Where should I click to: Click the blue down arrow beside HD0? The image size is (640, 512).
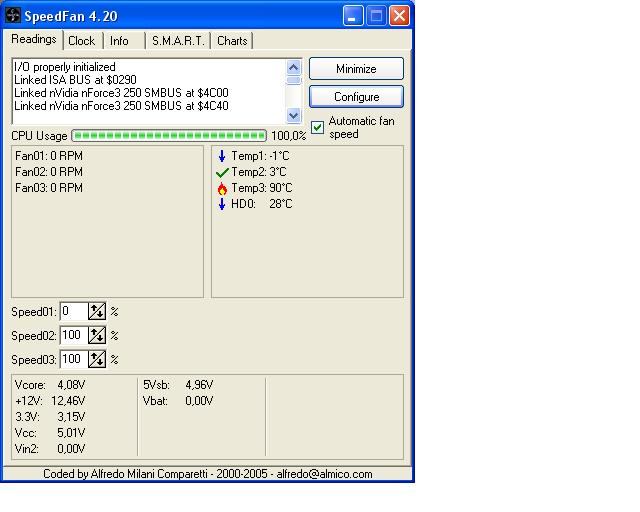click(x=222, y=204)
